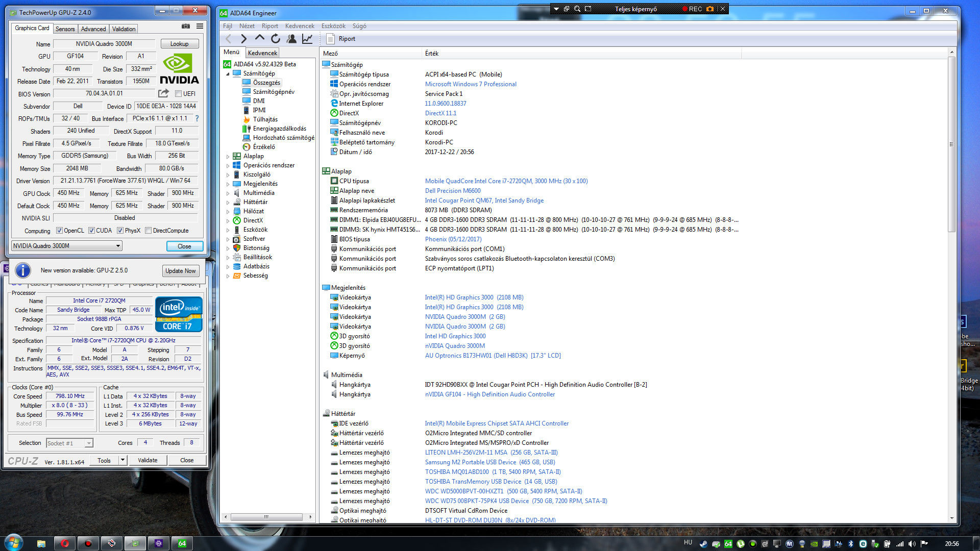Take a GPU-Z screenshot with camera icon
980x551 pixels.
click(x=186, y=26)
